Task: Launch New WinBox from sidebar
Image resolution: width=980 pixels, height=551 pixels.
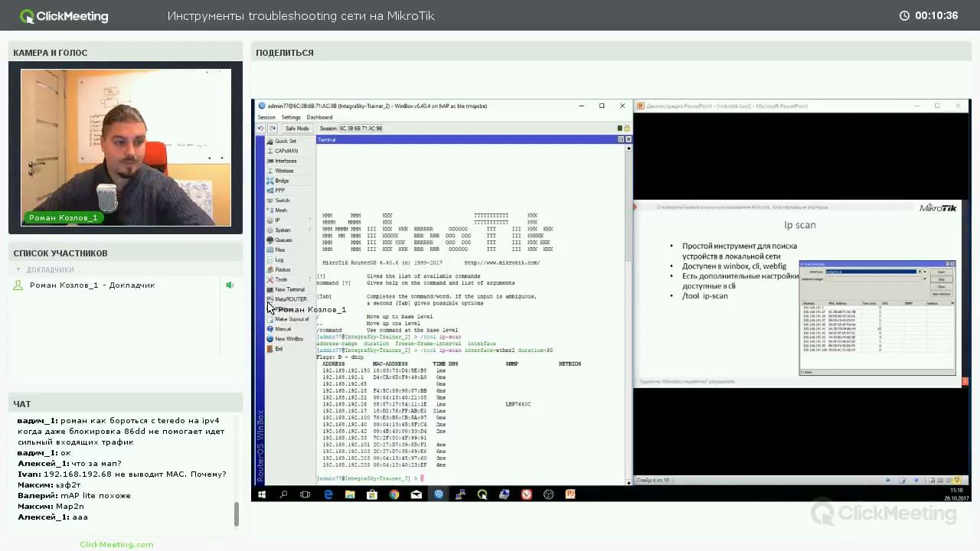Action: (x=289, y=339)
